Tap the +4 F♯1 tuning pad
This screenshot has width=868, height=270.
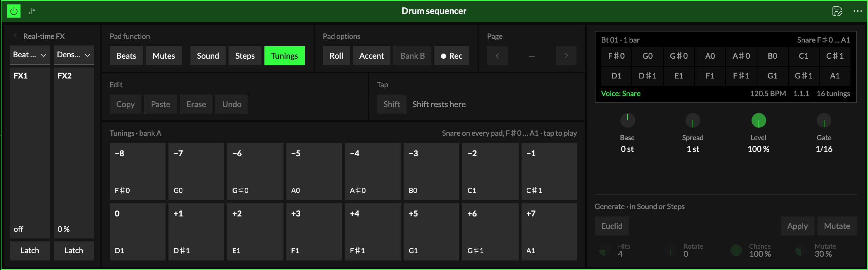click(x=373, y=232)
